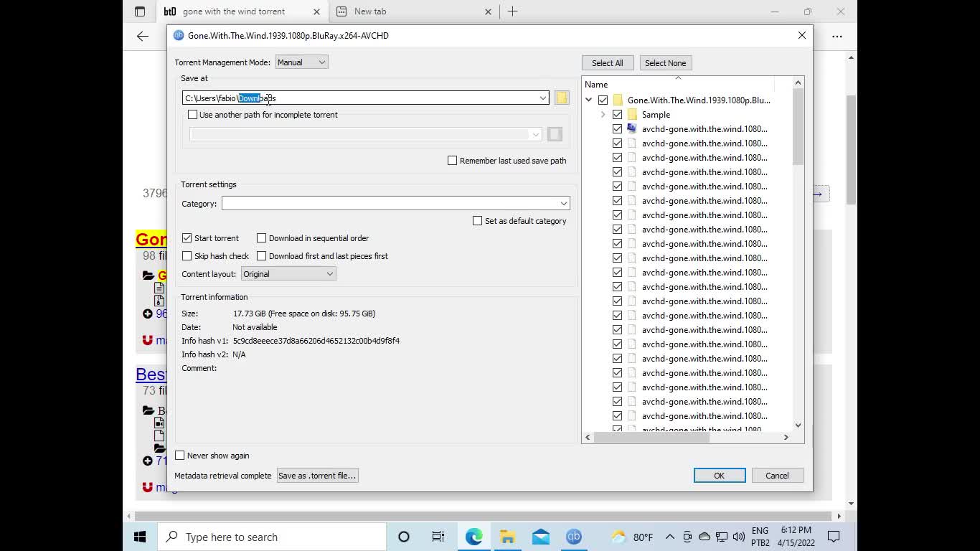980x551 pixels.
Task: Click Select All button
Action: [x=608, y=63]
